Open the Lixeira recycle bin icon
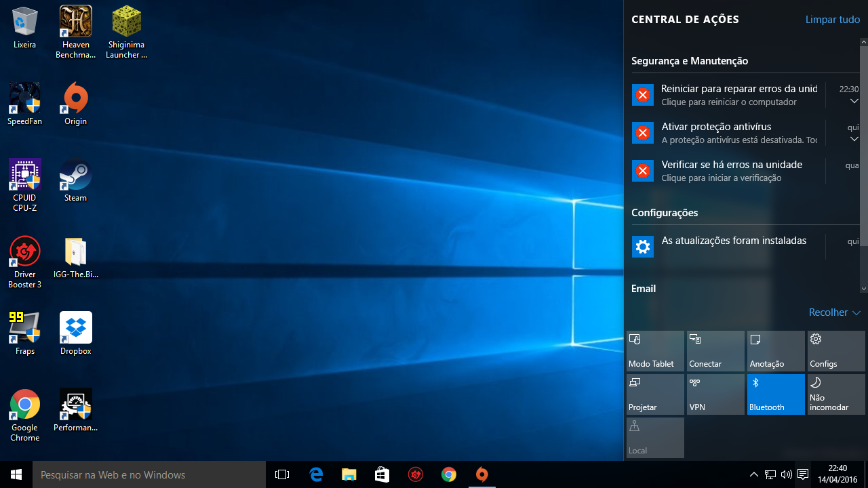Viewport: 868px width, 488px height. (25, 27)
